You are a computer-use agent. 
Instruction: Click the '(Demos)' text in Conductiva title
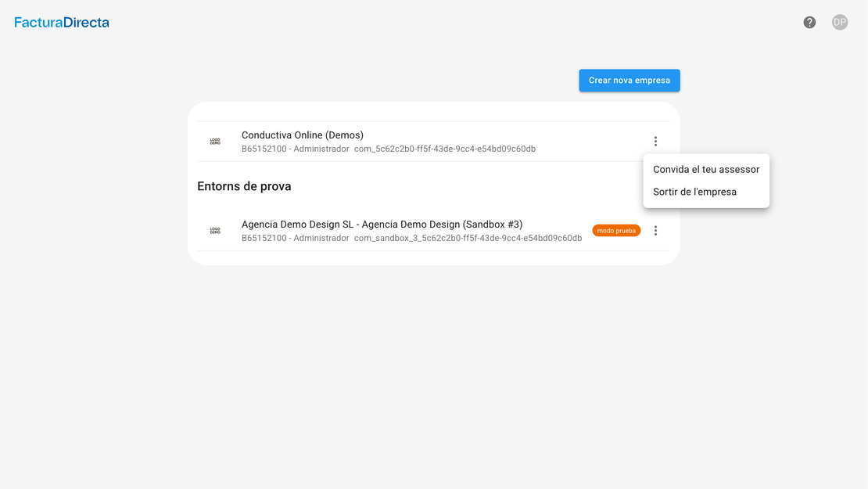click(x=345, y=135)
